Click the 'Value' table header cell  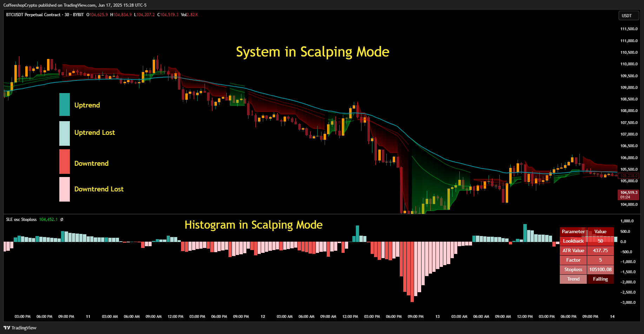click(x=600, y=231)
